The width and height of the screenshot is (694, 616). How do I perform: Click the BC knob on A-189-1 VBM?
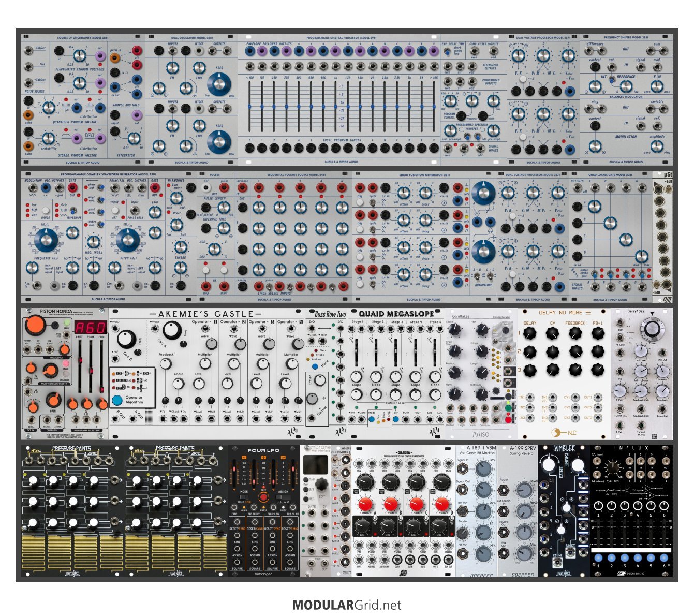483,491
